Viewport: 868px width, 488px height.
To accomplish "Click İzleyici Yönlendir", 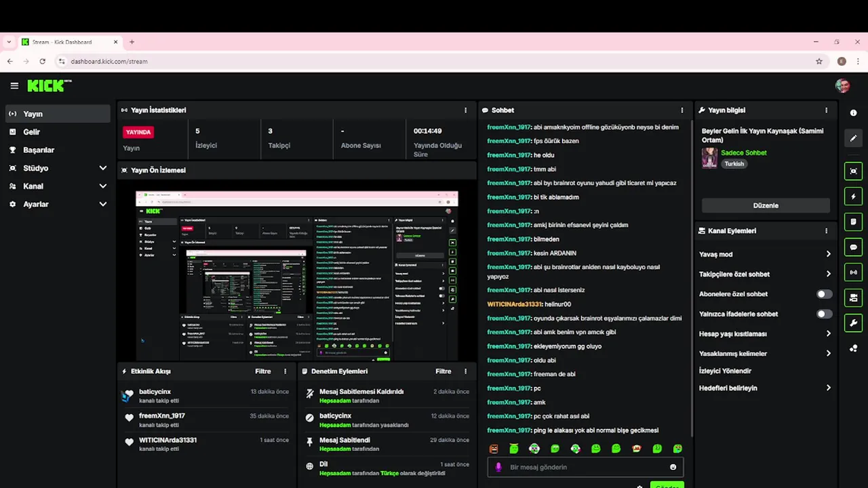I will 725,371.
